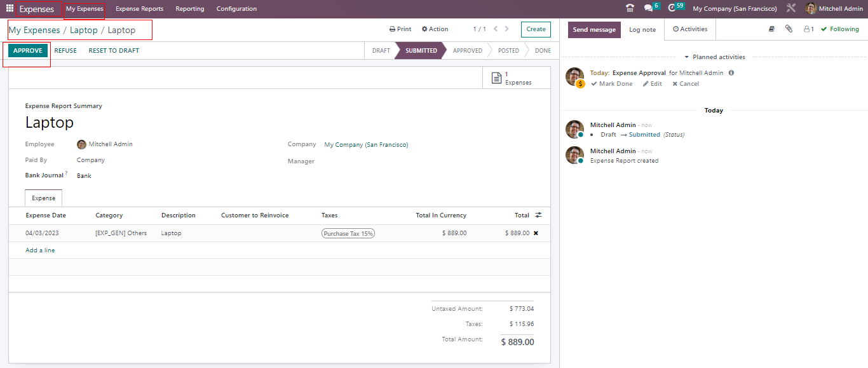
Task: Open the knowledge book icon
Action: tap(771, 29)
